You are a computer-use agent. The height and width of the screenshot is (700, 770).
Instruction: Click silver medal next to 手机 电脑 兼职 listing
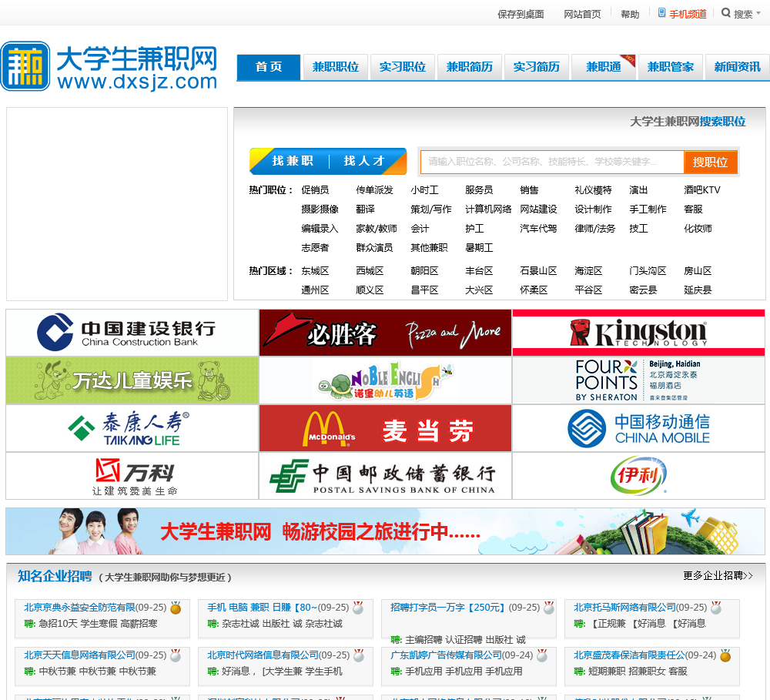pyautogui.click(x=359, y=608)
